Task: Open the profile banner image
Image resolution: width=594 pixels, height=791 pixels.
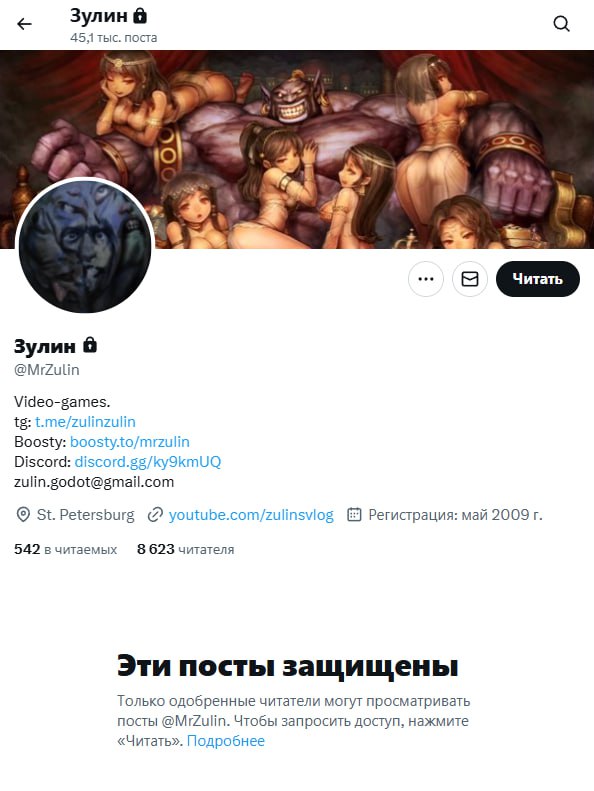Action: 297,149
